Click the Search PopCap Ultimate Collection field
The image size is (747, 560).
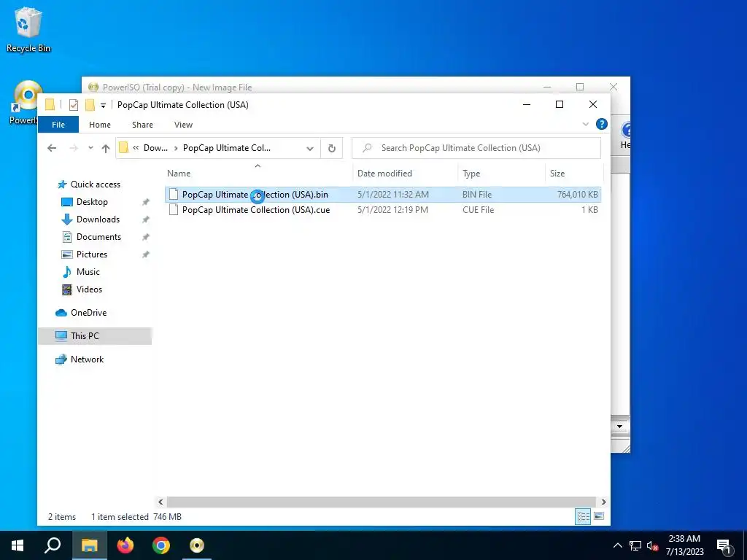(x=476, y=148)
